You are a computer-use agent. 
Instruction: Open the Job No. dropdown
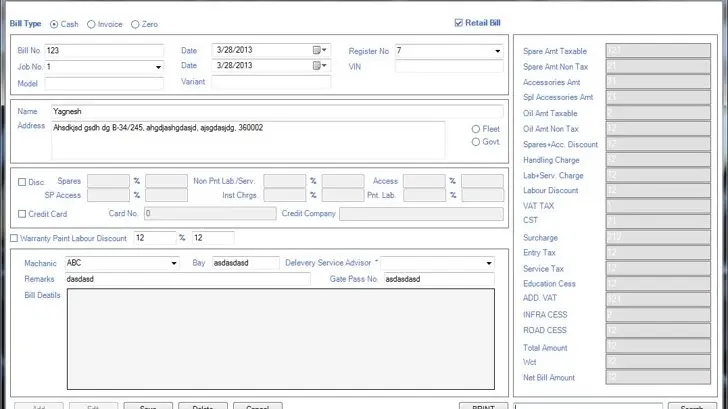tap(158, 67)
